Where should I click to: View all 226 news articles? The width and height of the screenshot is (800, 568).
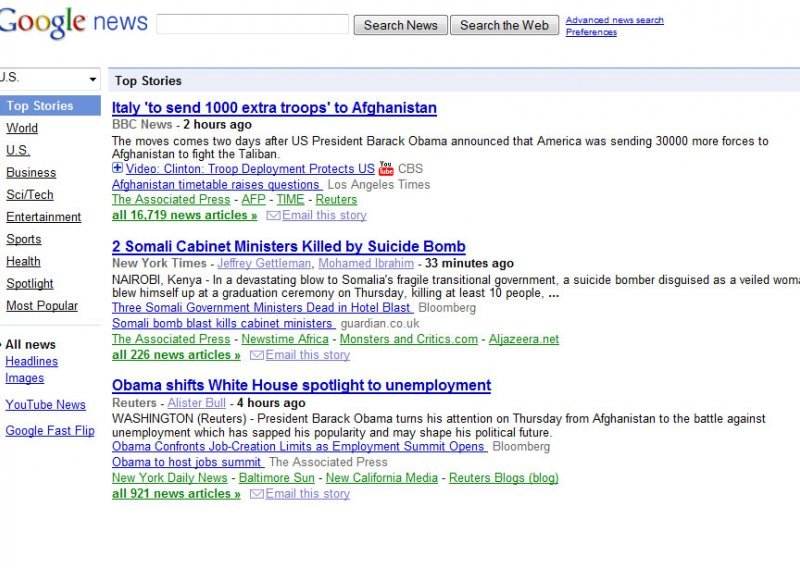coord(176,355)
